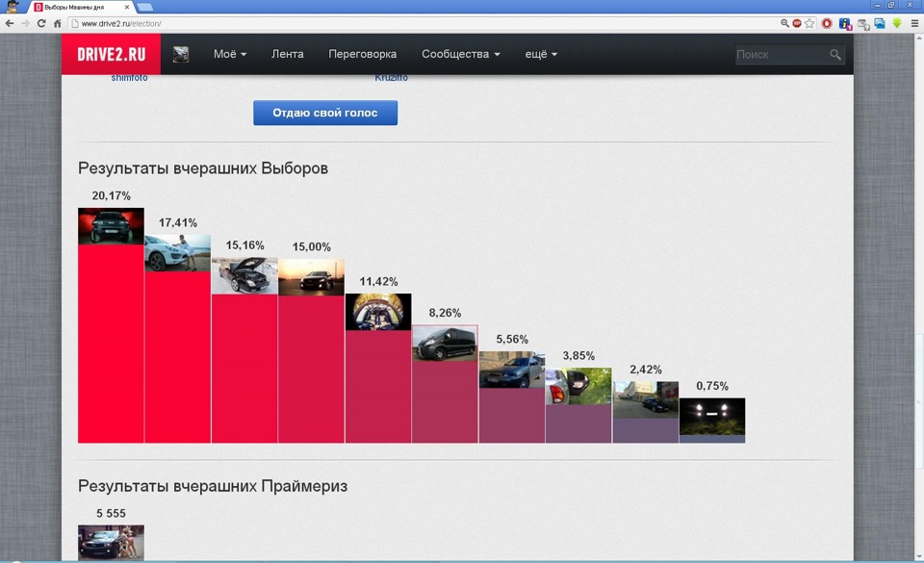Image resolution: width=924 pixels, height=563 pixels.
Task: Click the Chrome user avatar icon
Action: pyautogui.click(x=13, y=7)
